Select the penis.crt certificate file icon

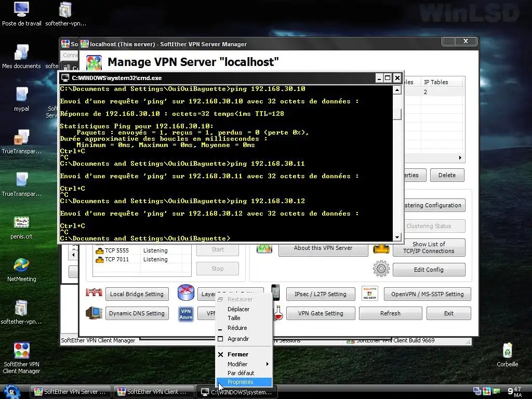point(21,228)
